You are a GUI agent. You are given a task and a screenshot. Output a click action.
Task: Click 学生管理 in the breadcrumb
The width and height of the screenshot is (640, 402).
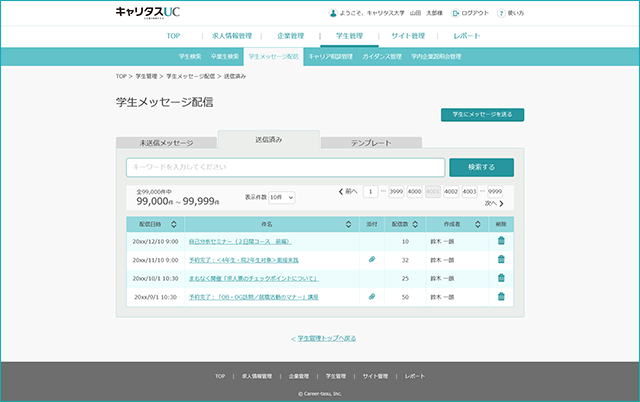point(146,76)
